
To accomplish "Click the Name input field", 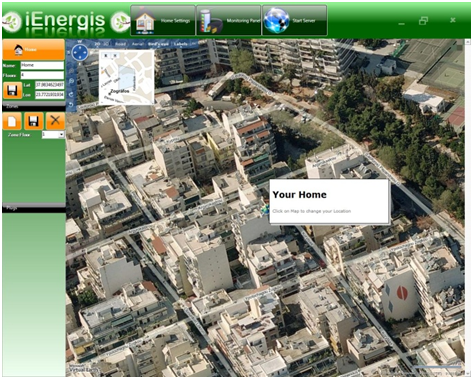I will [42, 65].
